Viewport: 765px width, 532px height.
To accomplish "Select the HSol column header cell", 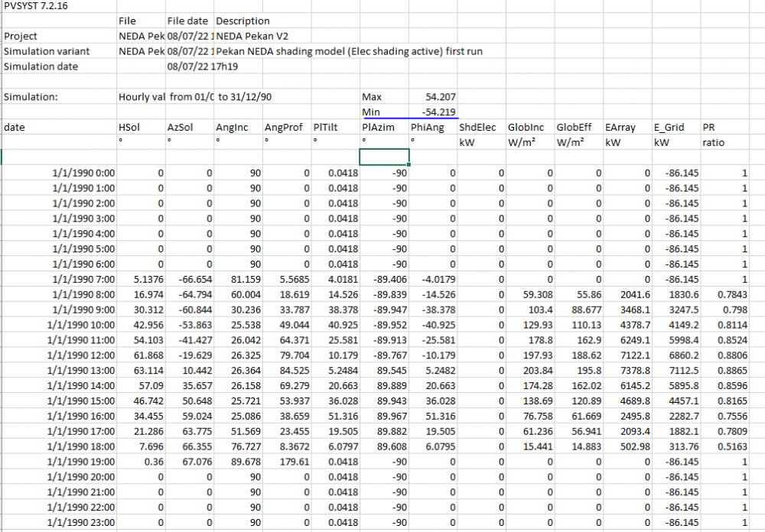I will pyautogui.click(x=130, y=128).
